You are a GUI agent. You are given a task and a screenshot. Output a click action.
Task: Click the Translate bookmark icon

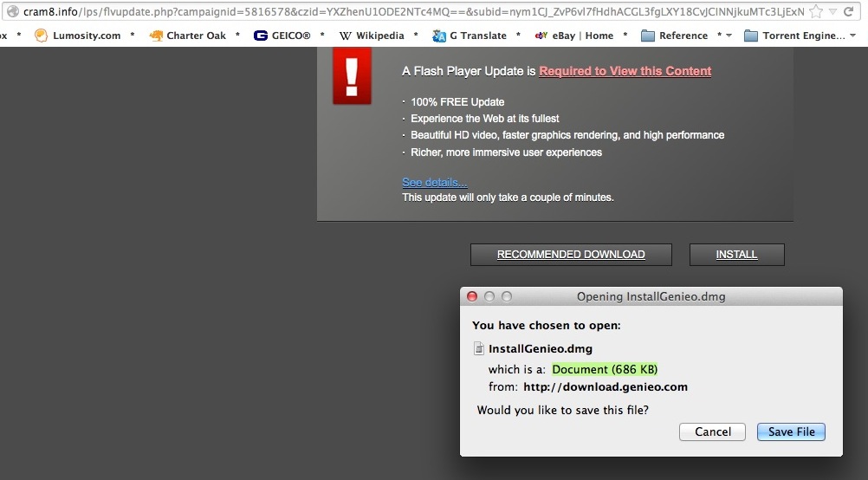coord(439,36)
